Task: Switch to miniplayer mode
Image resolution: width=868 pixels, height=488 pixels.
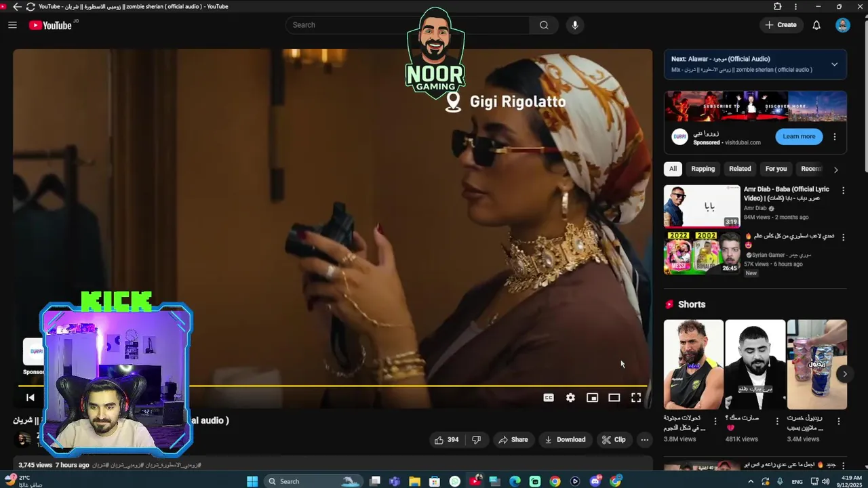Action: coord(592,398)
